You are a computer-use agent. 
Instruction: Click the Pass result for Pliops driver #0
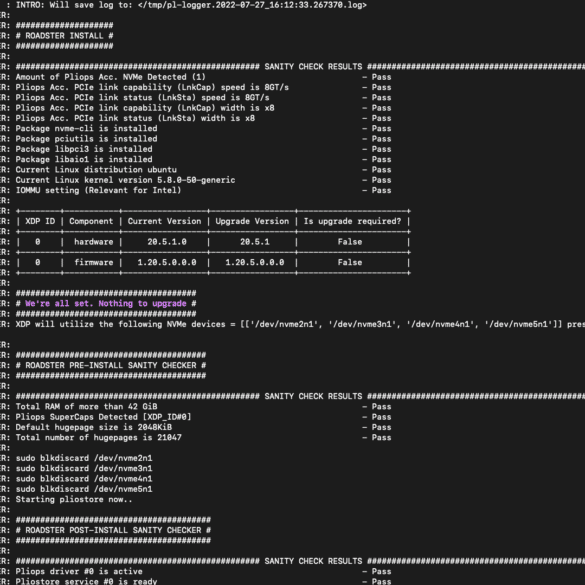(381, 571)
